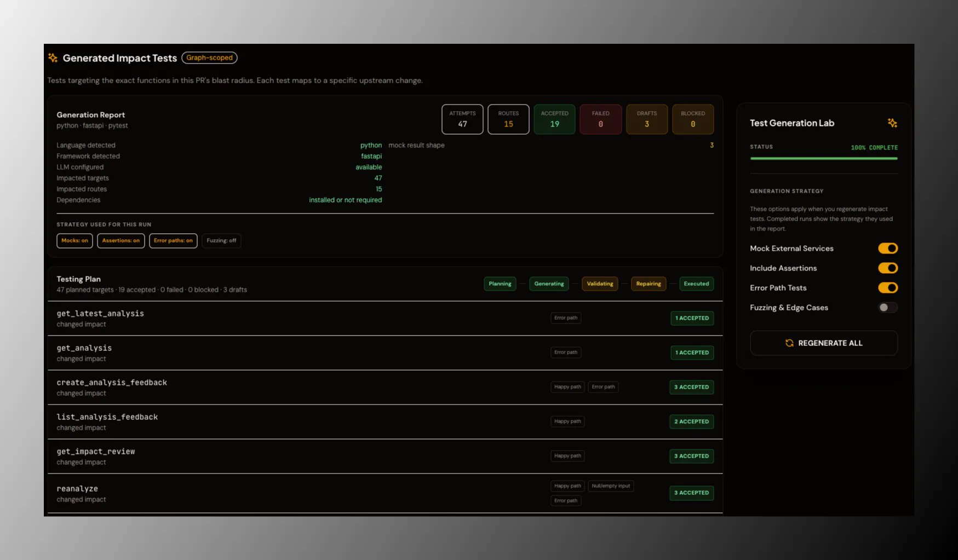Click the Executed stage pill
The height and width of the screenshot is (560, 958).
tap(696, 284)
